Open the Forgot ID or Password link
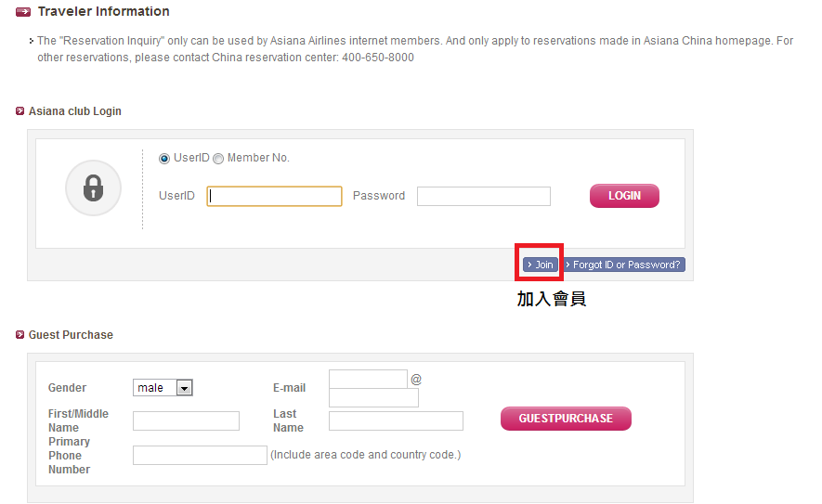 pyautogui.click(x=623, y=265)
